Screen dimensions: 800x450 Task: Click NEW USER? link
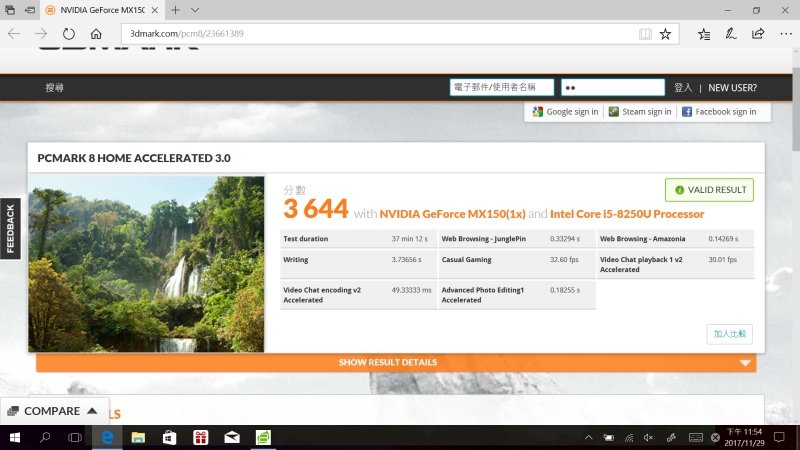(x=732, y=88)
